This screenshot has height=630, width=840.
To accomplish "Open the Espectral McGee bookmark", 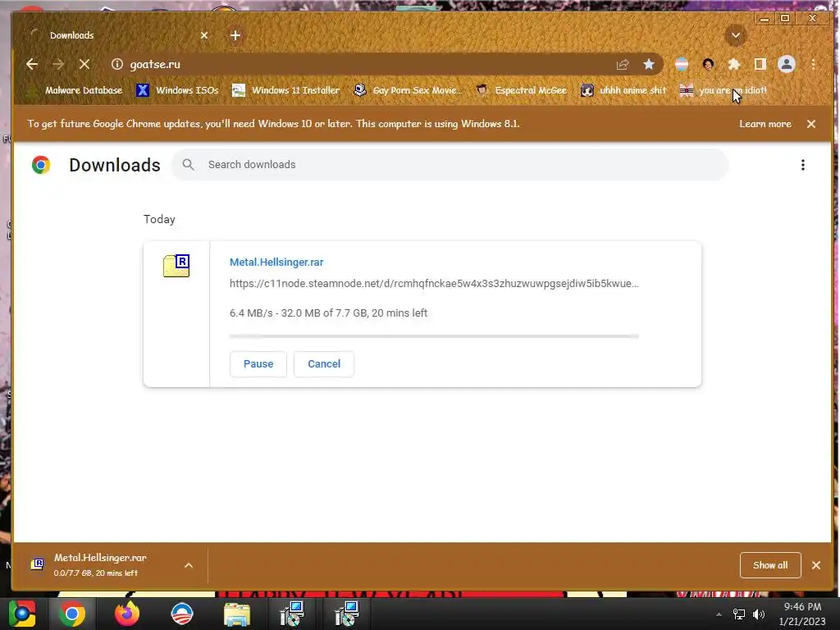I will pos(522,90).
